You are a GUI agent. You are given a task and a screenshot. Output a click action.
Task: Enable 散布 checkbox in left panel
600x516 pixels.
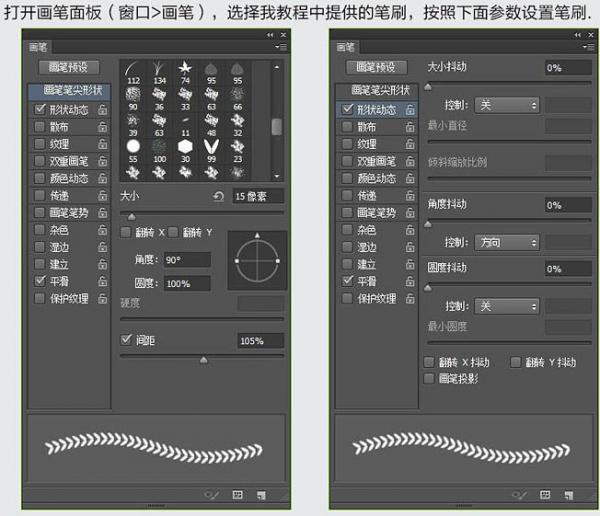pos(40,127)
